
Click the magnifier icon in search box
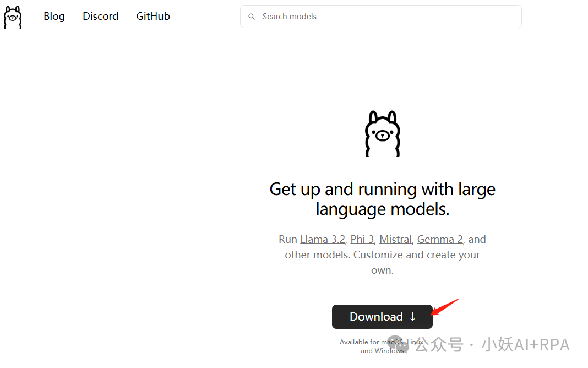pyautogui.click(x=252, y=17)
